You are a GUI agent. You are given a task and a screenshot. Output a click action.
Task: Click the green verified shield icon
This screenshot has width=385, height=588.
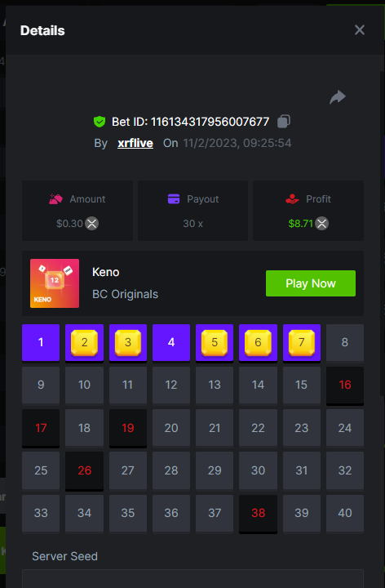click(x=100, y=122)
